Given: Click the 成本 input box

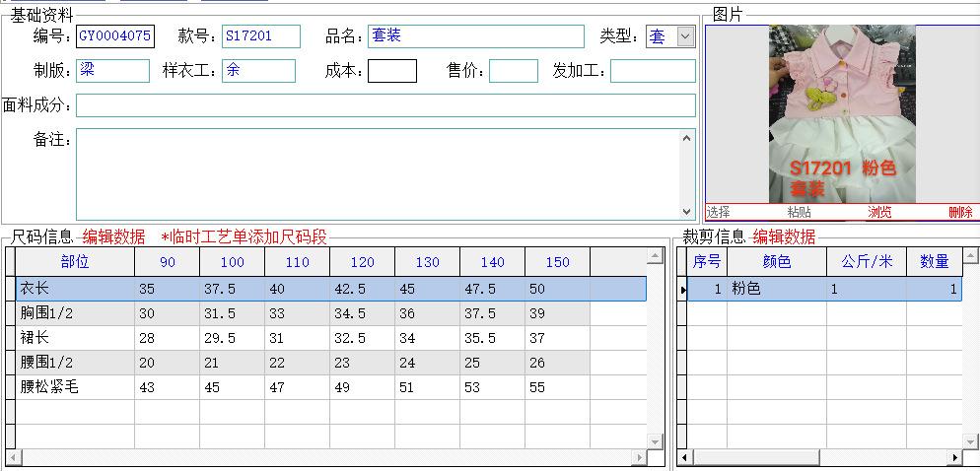Looking at the screenshot, I should click(391, 71).
